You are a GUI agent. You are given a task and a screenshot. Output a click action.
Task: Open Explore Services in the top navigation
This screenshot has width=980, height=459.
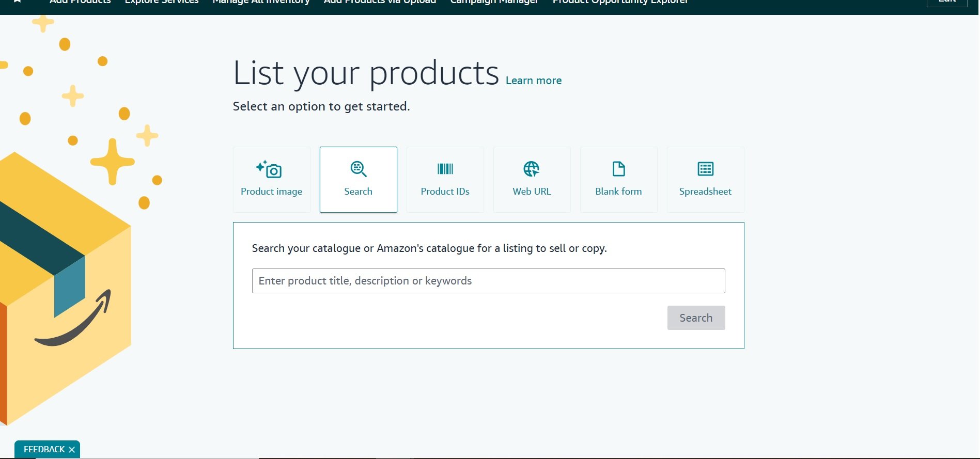(162, 2)
